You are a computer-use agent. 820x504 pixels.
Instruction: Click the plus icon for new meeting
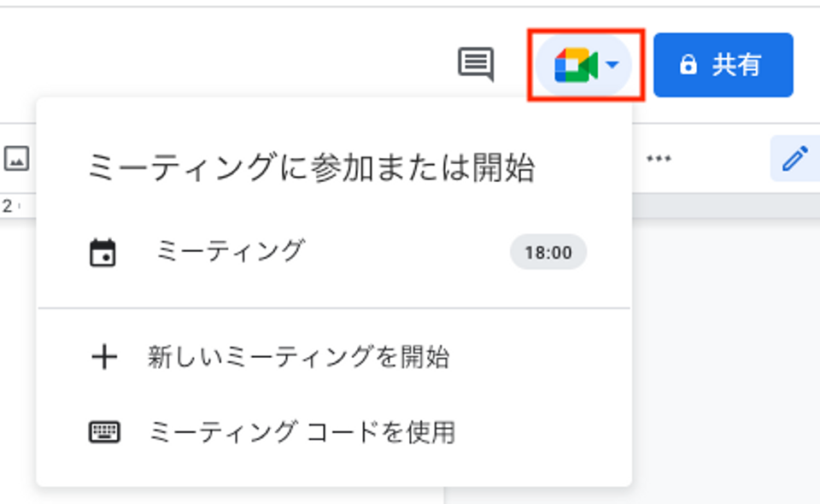coord(104,357)
